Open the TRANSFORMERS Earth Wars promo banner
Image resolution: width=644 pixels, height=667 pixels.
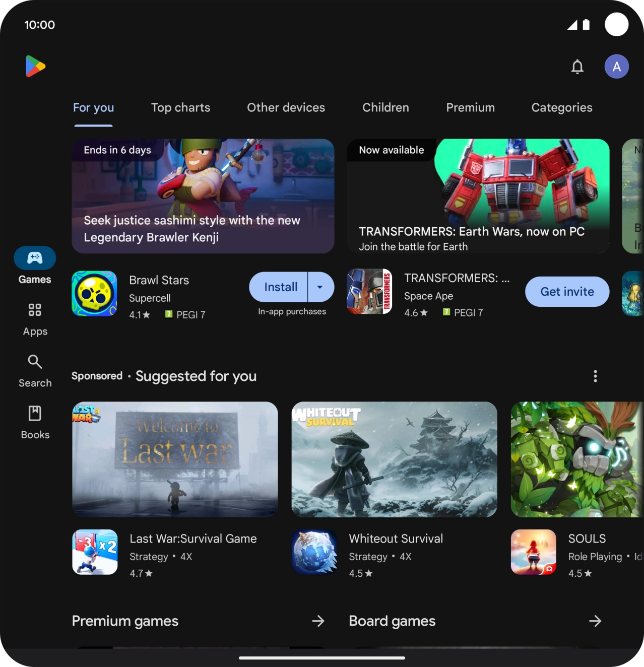(478, 196)
